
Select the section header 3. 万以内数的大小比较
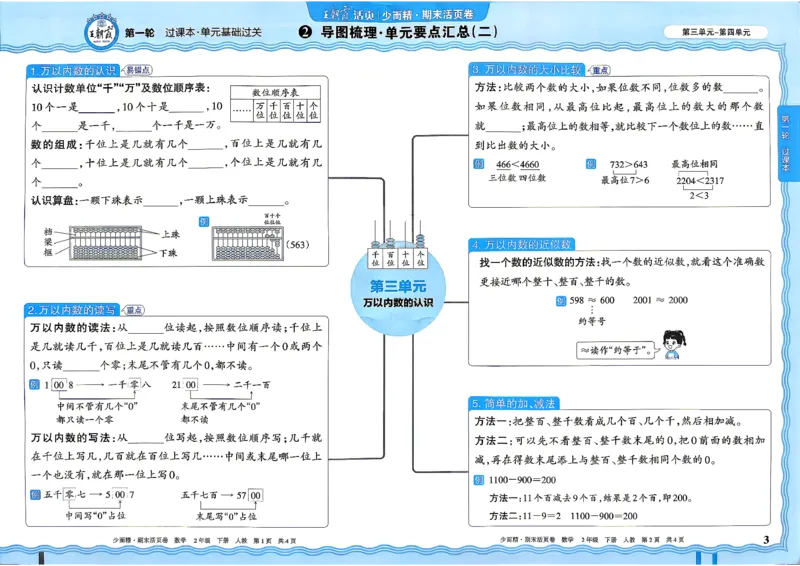tap(527, 69)
